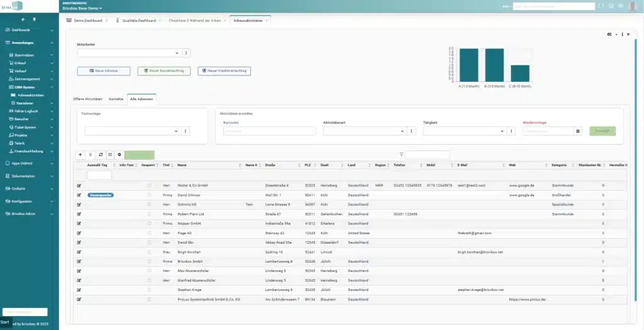
Task: Collapse the CRM-System sidebar section
Action: coord(31,88)
